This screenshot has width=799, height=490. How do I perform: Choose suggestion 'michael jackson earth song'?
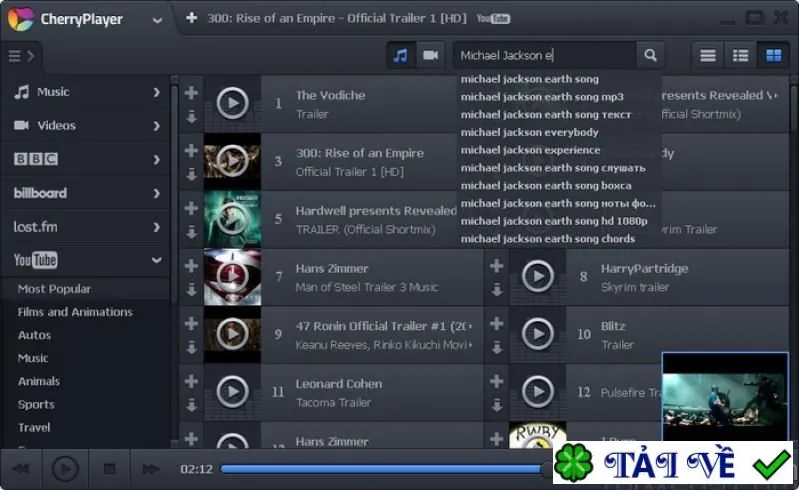[x=530, y=79]
